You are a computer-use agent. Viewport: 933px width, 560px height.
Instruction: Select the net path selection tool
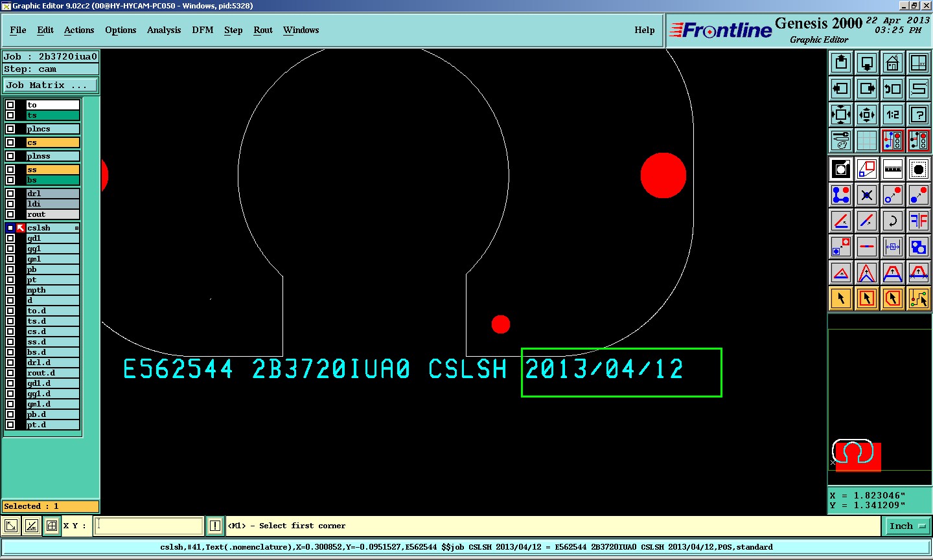tap(919, 298)
